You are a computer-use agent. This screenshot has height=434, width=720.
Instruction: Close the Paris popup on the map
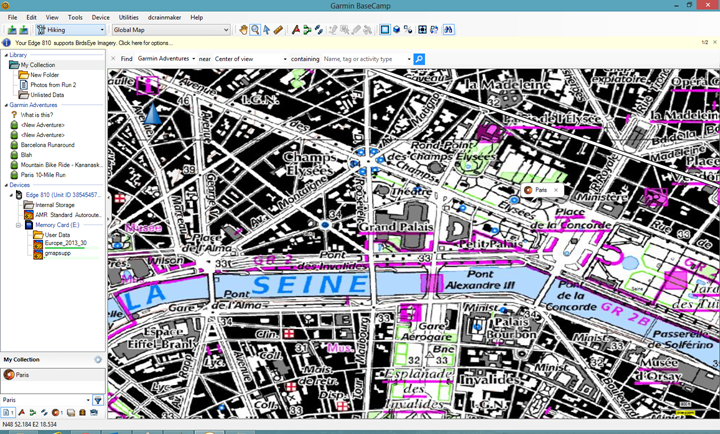click(556, 190)
